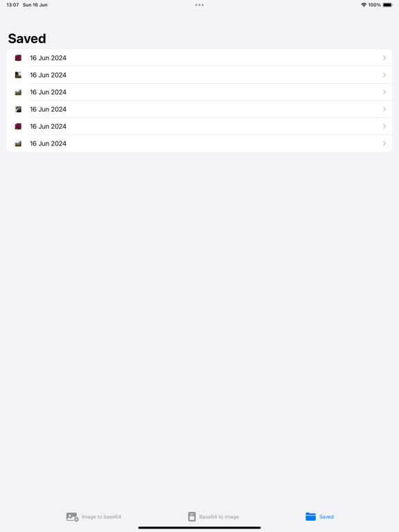Switch to Image to base64 tab
Screen dimensions: 399x532
pyautogui.click(x=94, y=517)
